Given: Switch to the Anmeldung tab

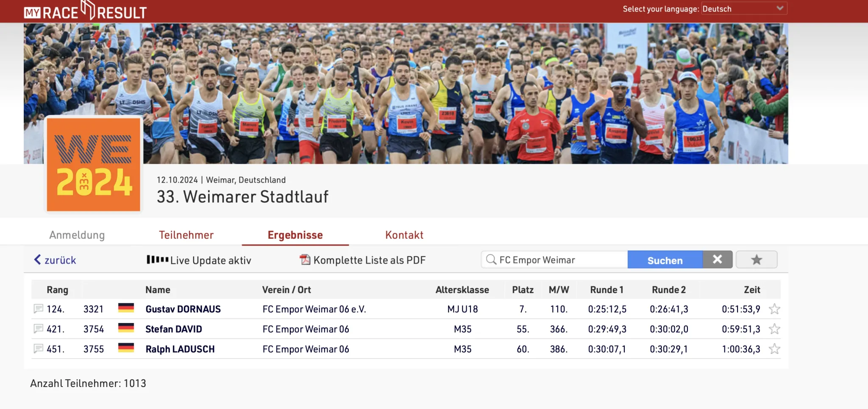Looking at the screenshot, I should pos(77,235).
